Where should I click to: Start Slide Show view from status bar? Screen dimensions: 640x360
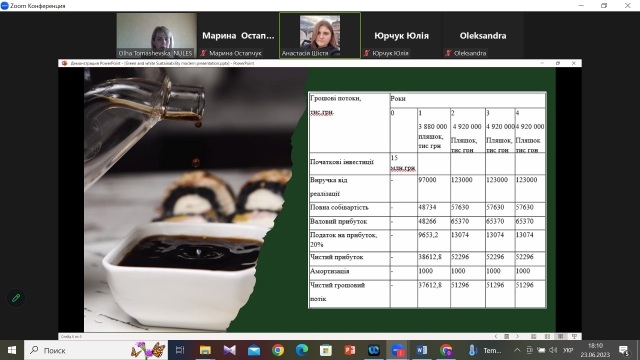tap(574, 336)
